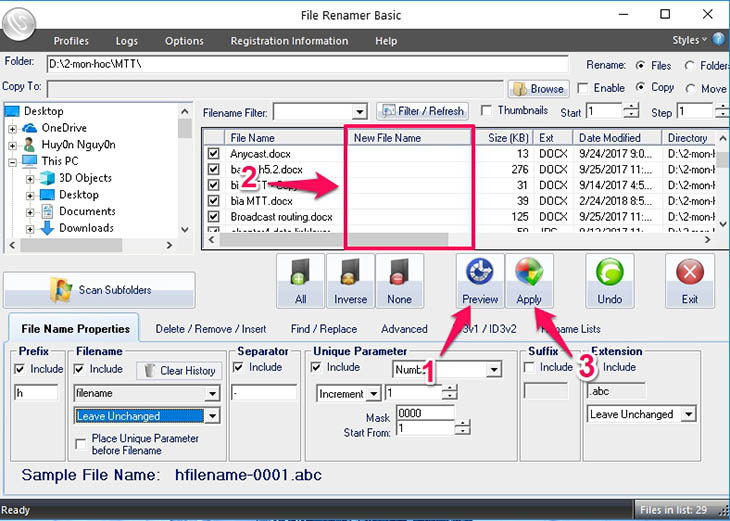Screen dimensions: 730x521
Task: Open the Filename Filter dropdown
Action: (359, 112)
